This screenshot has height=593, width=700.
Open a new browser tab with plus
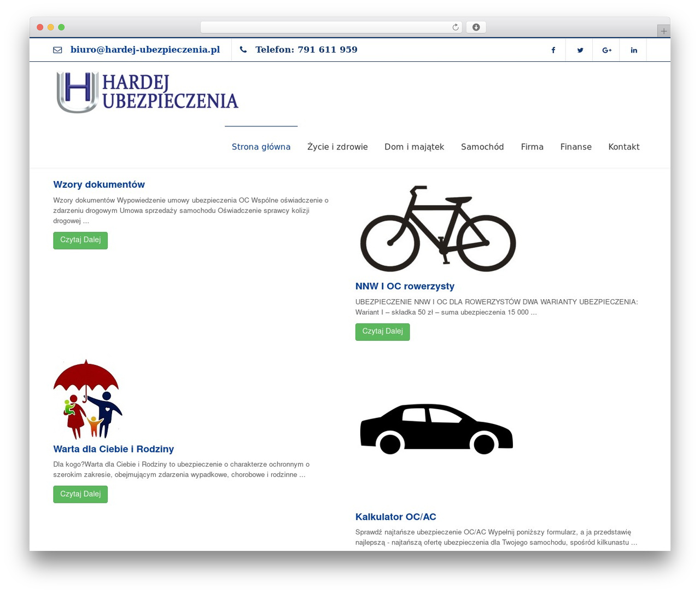tap(663, 31)
